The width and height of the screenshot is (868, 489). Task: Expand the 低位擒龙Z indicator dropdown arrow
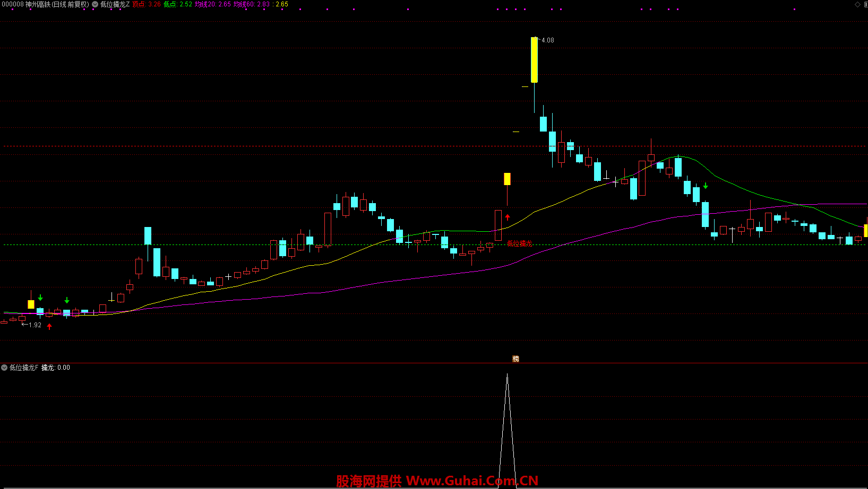(x=95, y=4)
